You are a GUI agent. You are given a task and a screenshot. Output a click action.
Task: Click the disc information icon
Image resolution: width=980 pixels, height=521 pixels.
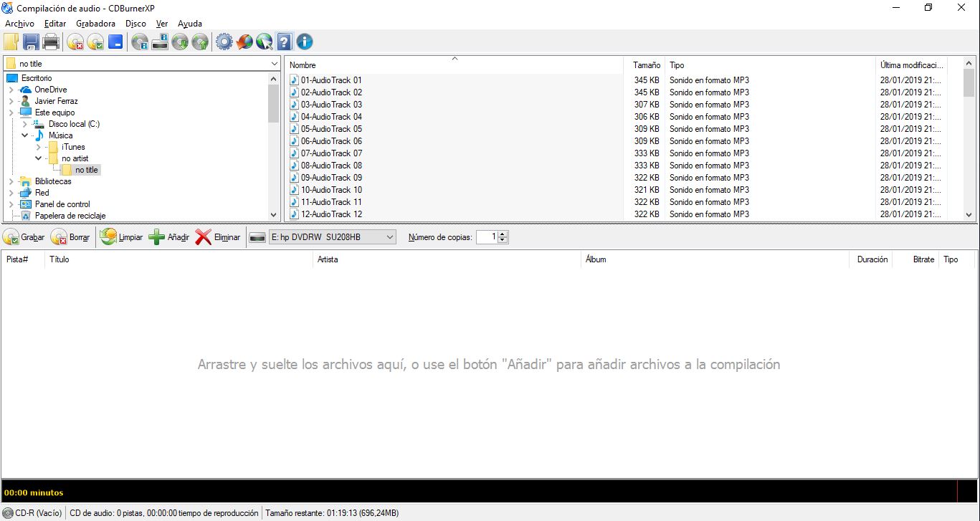(140, 42)
